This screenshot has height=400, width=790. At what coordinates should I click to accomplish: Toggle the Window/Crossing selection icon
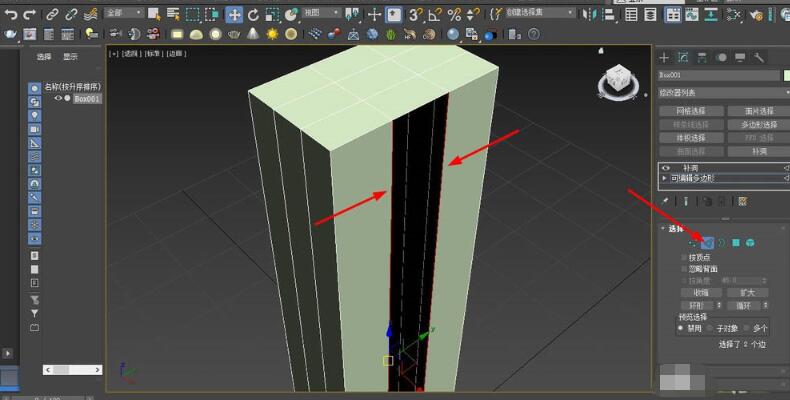pyautogui.click(x=212, y=15)
